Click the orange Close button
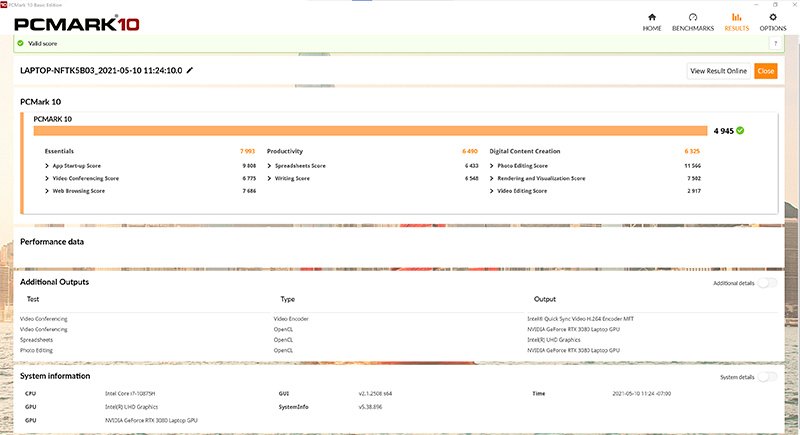The image size is (800, 435). pos(765,71)
